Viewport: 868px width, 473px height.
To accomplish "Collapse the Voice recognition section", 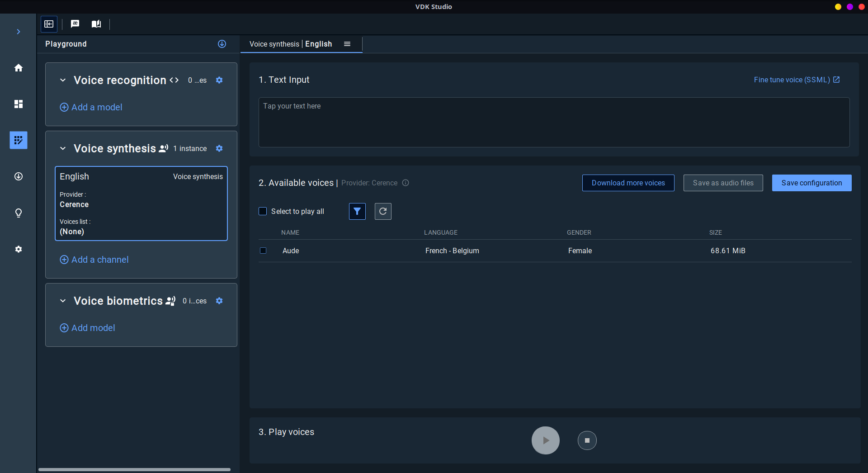I will click(63, 80).
